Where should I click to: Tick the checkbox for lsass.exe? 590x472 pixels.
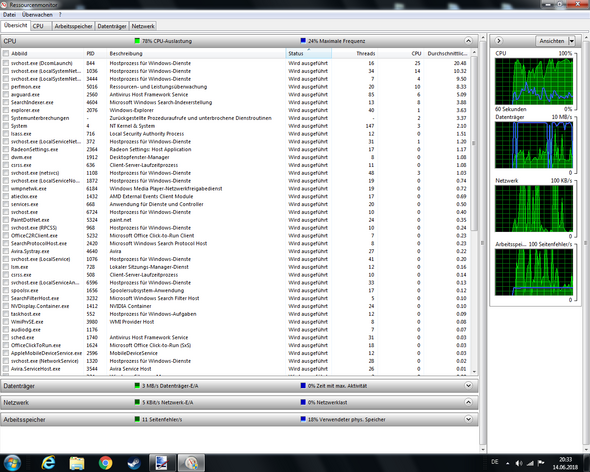[6, 134]
